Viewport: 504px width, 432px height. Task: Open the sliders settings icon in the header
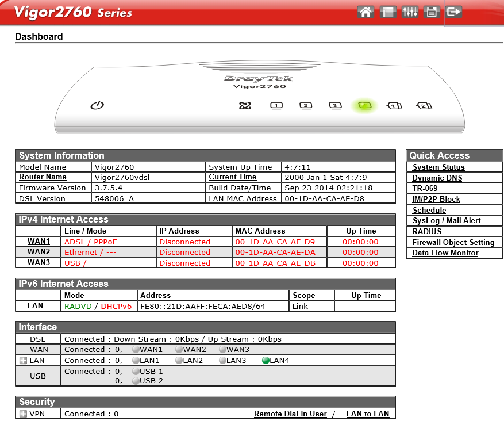tap(410, 12)
